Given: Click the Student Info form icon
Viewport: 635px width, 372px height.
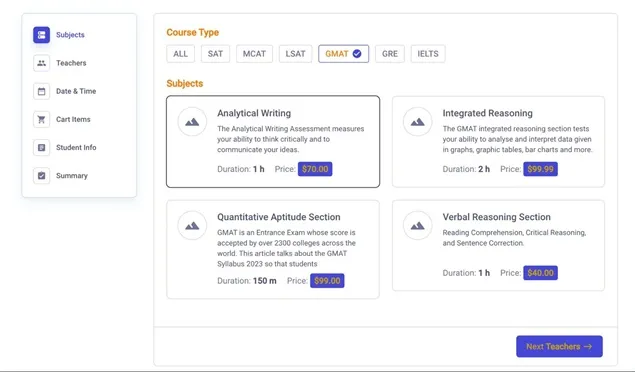Looking at the screenshot, I should (x=41, y=147).
